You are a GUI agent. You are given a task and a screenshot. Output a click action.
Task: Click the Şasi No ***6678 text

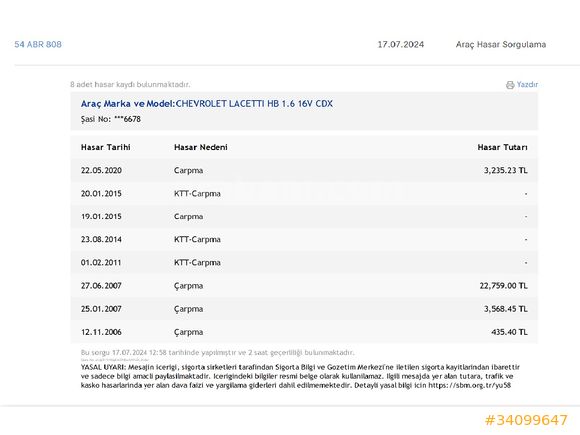111,119
